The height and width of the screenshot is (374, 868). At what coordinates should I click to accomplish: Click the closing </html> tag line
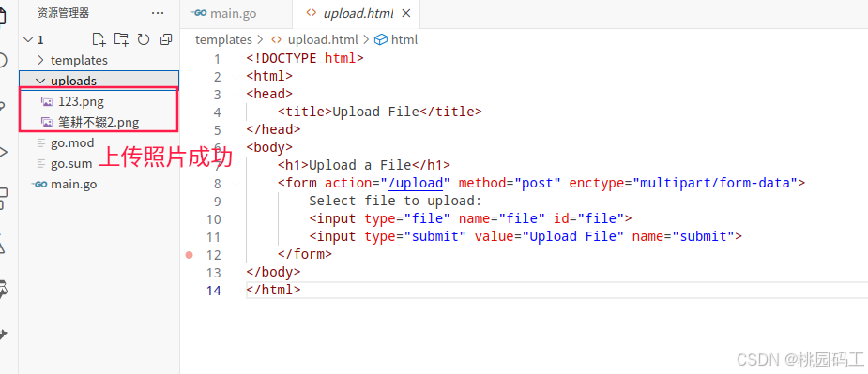(273, 290)
